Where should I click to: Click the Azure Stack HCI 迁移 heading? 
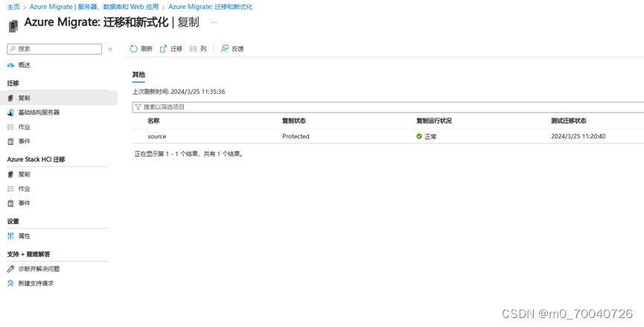pyautogui.click(x=36, y=159)
